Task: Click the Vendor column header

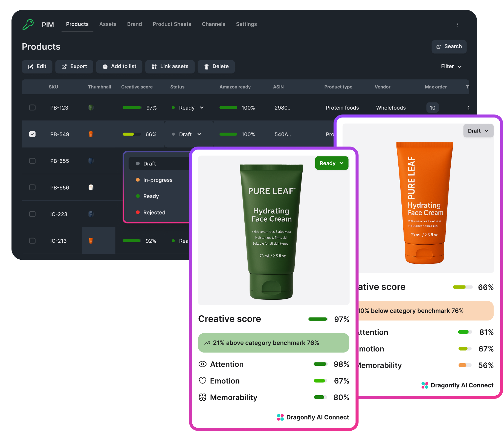Action: pos(383,87)
